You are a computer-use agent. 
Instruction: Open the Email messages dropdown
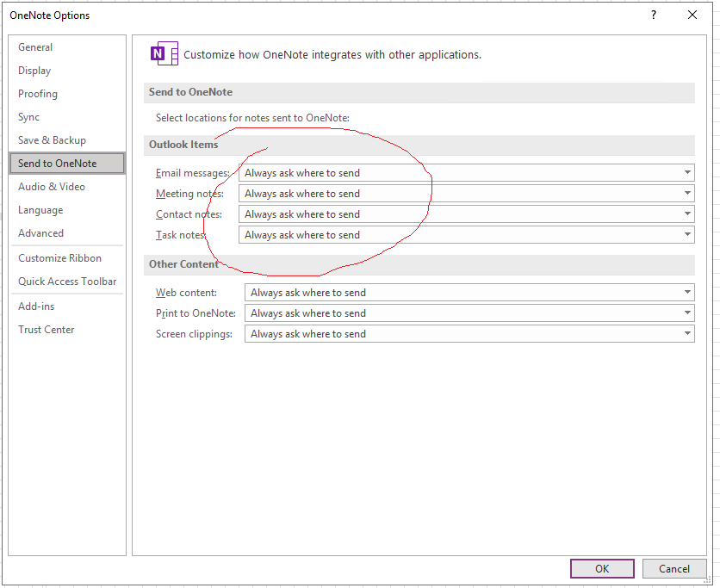[x=687, y=172]
